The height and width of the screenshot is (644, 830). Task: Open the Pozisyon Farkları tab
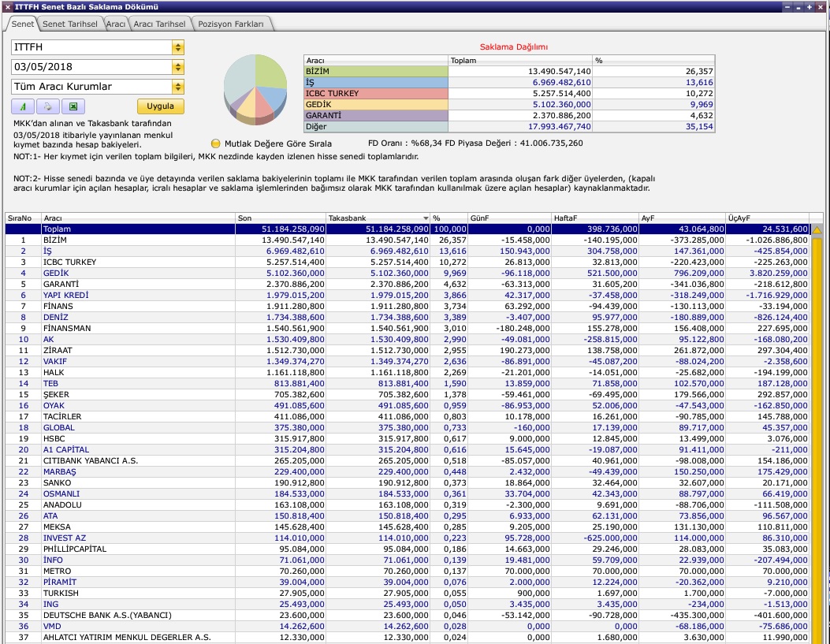tap(231, 24)
